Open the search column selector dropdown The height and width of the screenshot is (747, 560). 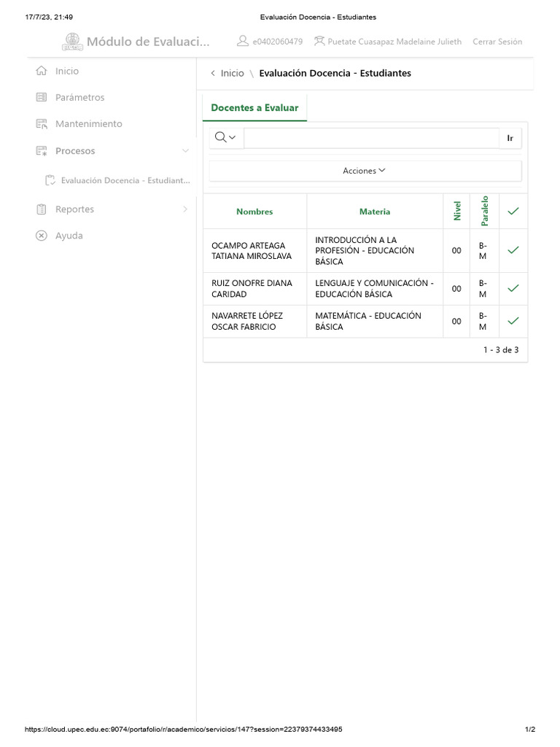pos(226,138)
